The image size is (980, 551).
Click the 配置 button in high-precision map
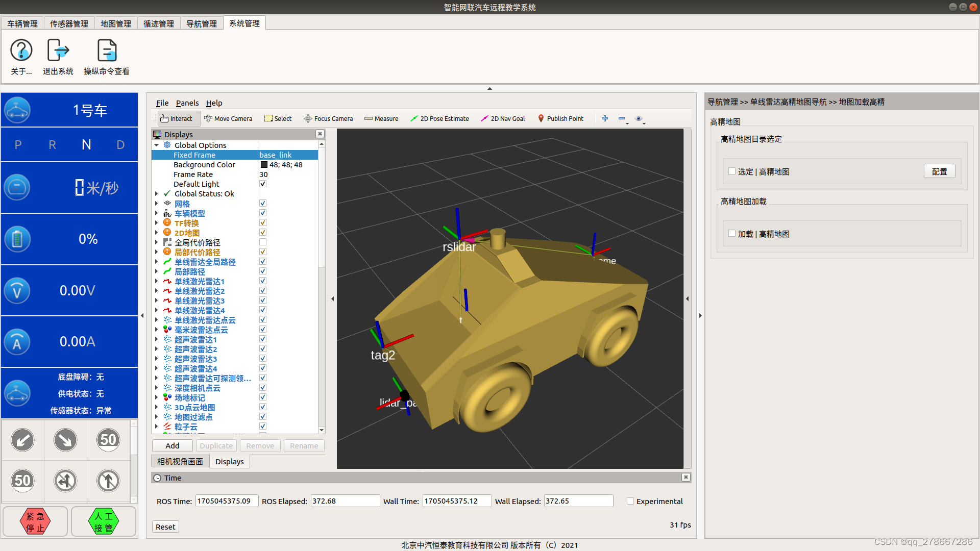[x=940, y=171]
